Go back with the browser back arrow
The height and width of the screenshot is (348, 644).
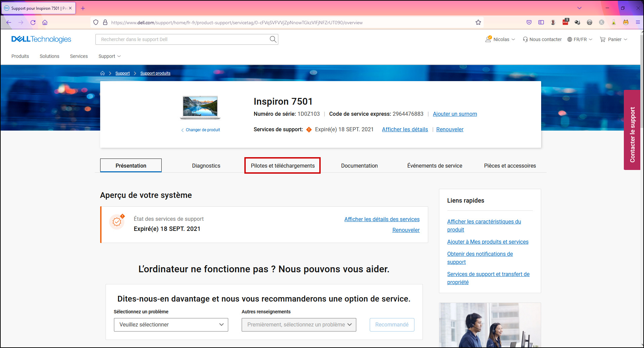[x=9, y=23]
